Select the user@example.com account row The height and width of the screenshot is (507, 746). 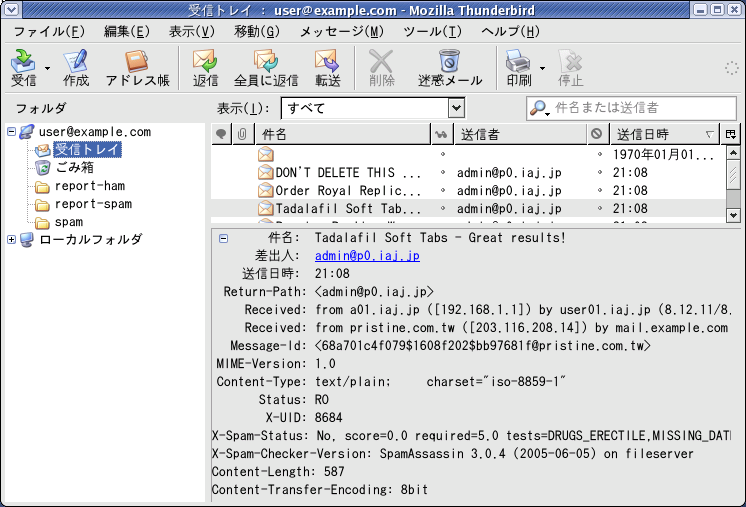click(95, 132)
